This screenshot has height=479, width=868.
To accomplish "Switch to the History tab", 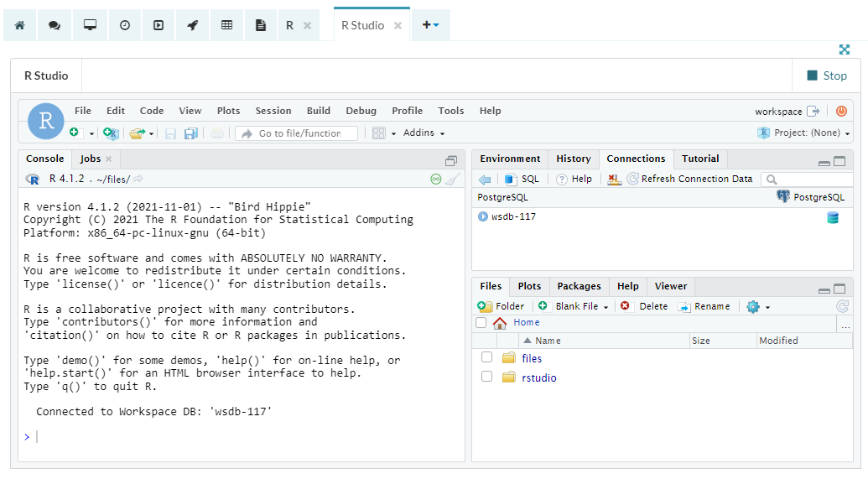I will pos(574,159).
